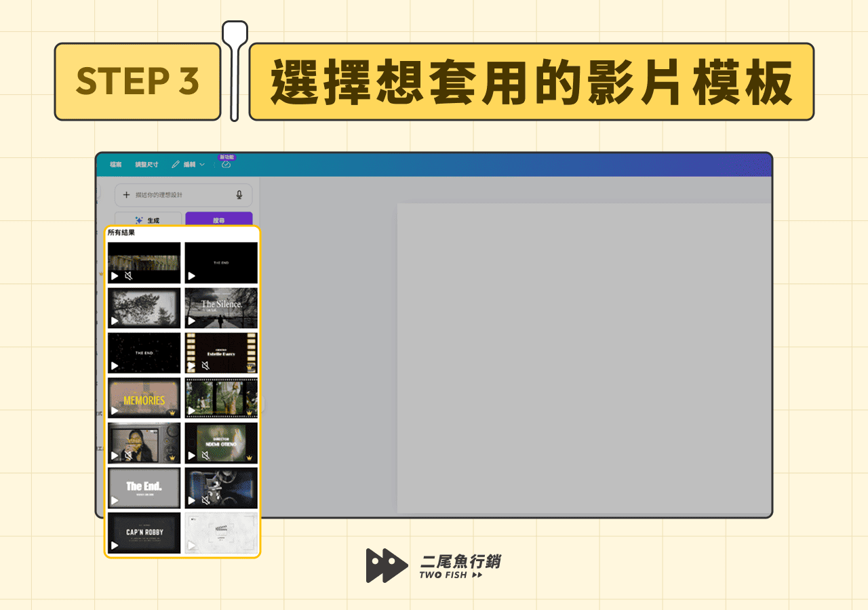Play the film projector template preview
The width and height of the screenshot is (868, 610).
(192, 501)
